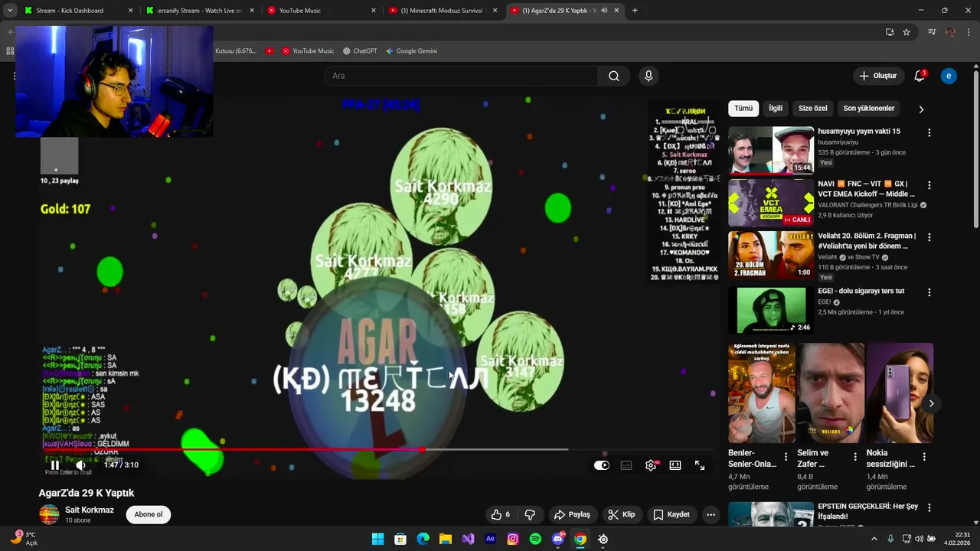Dislike the video with thumbs down

pyautogui.click(x=529, y=514)
